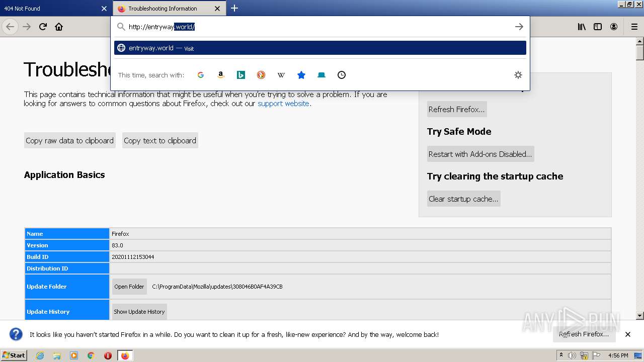
Task: Visit the entryway.world suggestion
Action: tap(320, 48)
